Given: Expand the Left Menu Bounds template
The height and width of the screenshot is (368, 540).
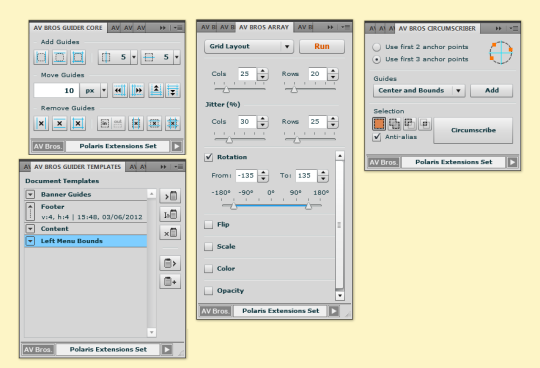Looking at the screenshot, I should [30, 241].
